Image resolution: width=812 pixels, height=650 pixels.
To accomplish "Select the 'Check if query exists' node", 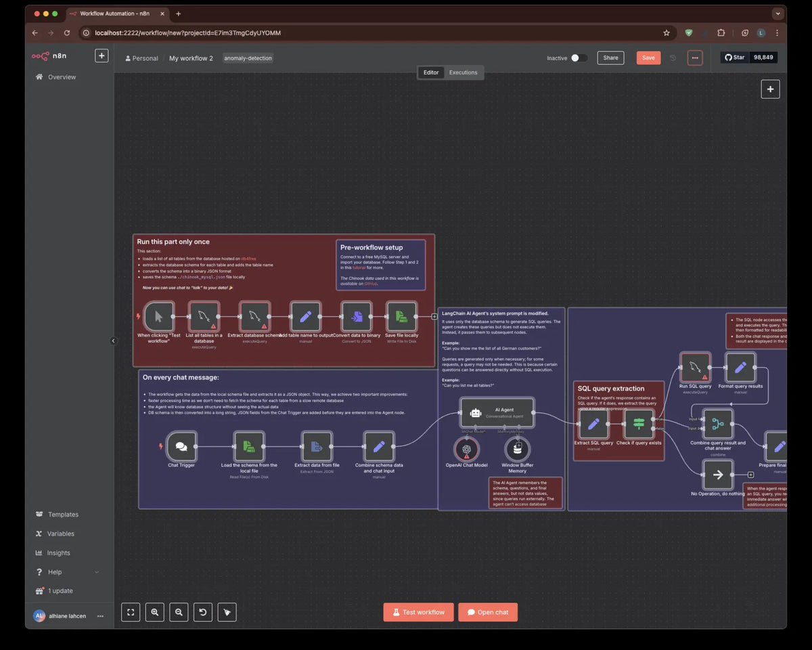I will [x=639, y=424].
